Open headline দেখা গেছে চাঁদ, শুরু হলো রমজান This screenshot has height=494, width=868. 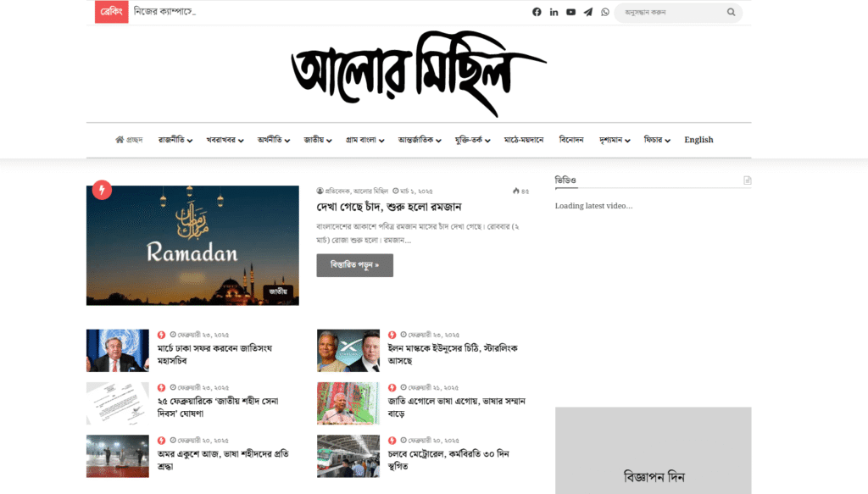[x=388, y=208]
